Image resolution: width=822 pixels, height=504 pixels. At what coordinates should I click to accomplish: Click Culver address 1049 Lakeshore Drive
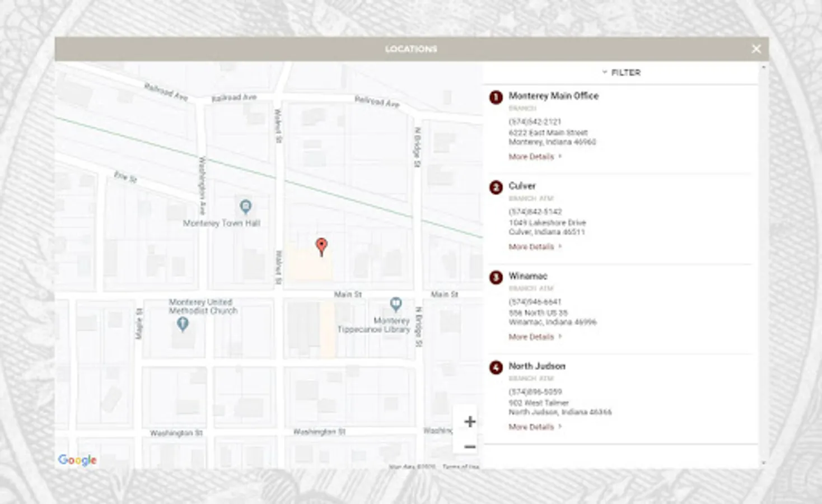click(x=547, y=222)
